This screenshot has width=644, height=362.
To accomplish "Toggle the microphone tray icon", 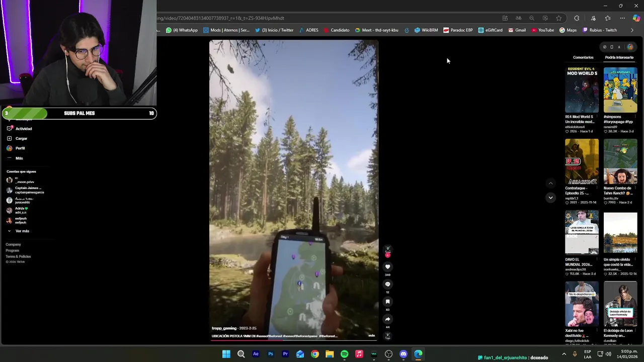I will [575, 354].
